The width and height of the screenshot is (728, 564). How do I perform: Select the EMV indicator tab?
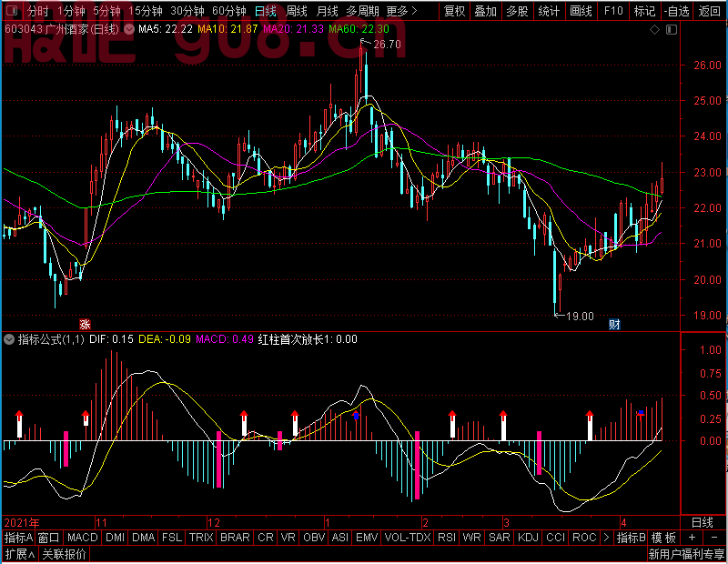pyautogui.click(x=367, y=538)
